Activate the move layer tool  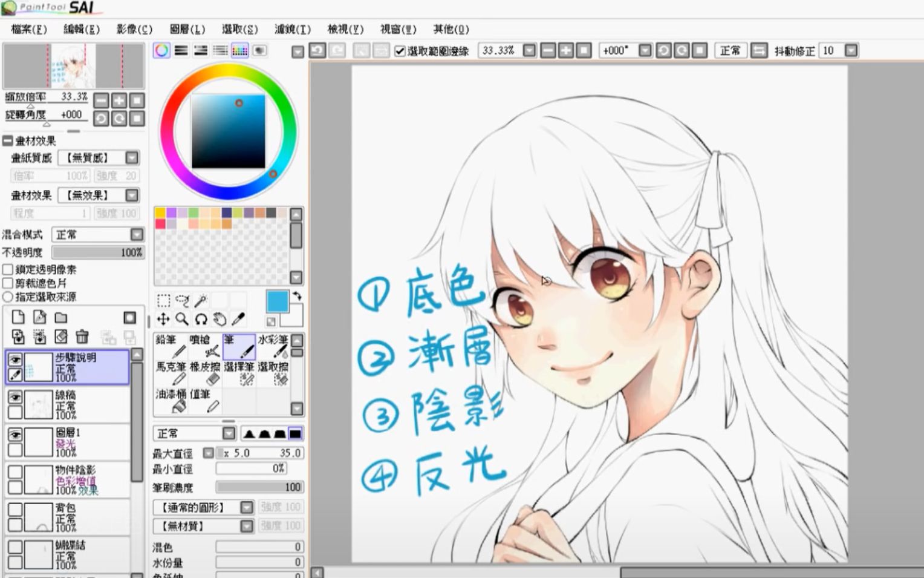163,319
